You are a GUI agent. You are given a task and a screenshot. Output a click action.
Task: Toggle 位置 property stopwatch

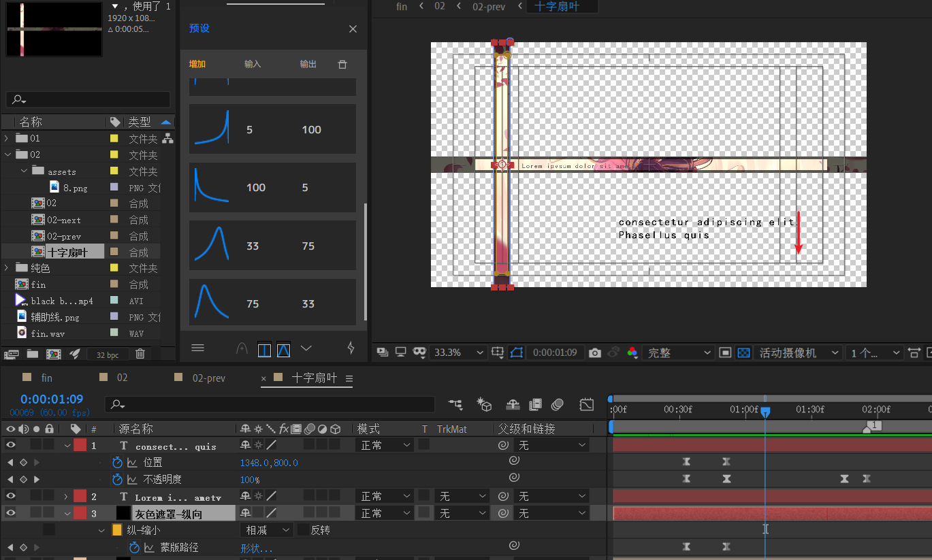point(117,462)
